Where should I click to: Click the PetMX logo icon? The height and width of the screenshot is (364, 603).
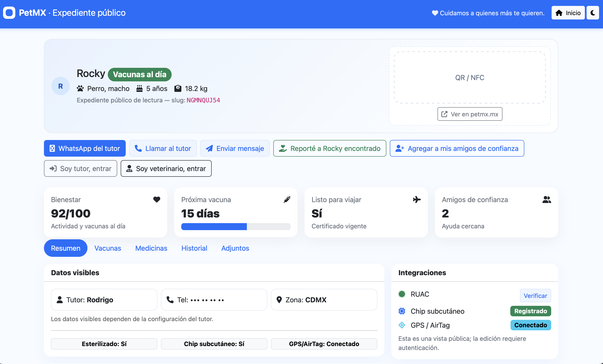9,13
